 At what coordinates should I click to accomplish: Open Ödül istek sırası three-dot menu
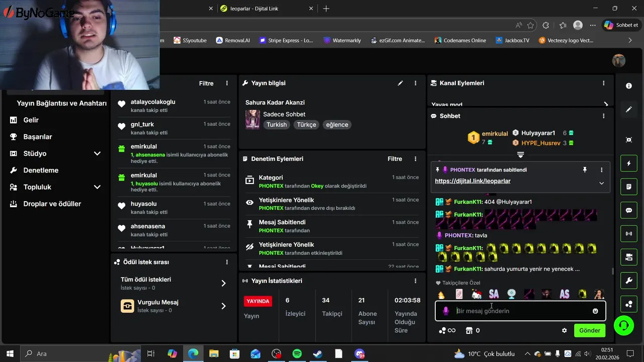(x=227, y=262)
